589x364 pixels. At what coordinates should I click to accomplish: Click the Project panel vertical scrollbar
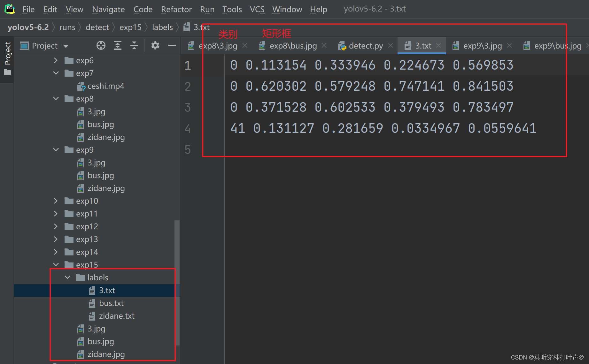(x=177, y=283)
